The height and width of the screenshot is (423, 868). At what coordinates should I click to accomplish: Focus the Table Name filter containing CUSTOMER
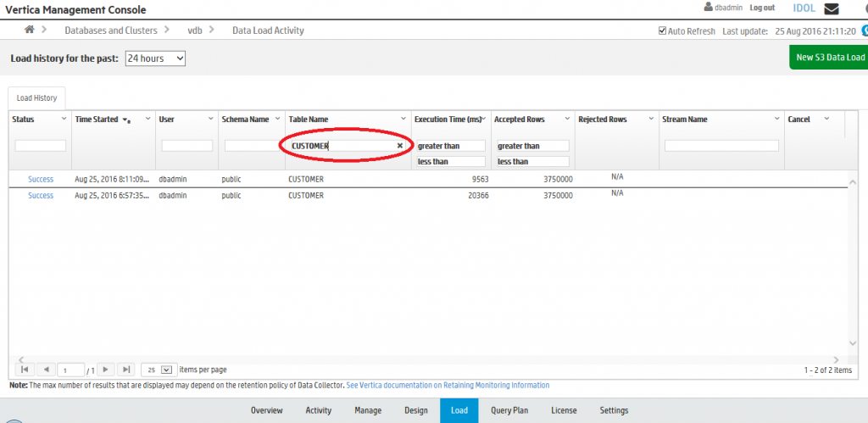pyautogui.click(x=347, y=146)
